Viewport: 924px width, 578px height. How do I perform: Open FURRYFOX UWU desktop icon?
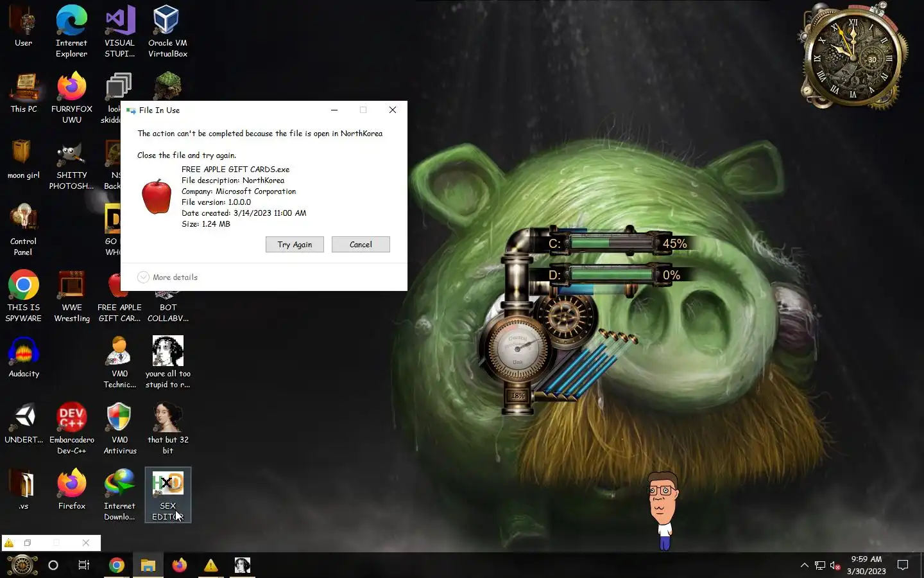(71, 98)
